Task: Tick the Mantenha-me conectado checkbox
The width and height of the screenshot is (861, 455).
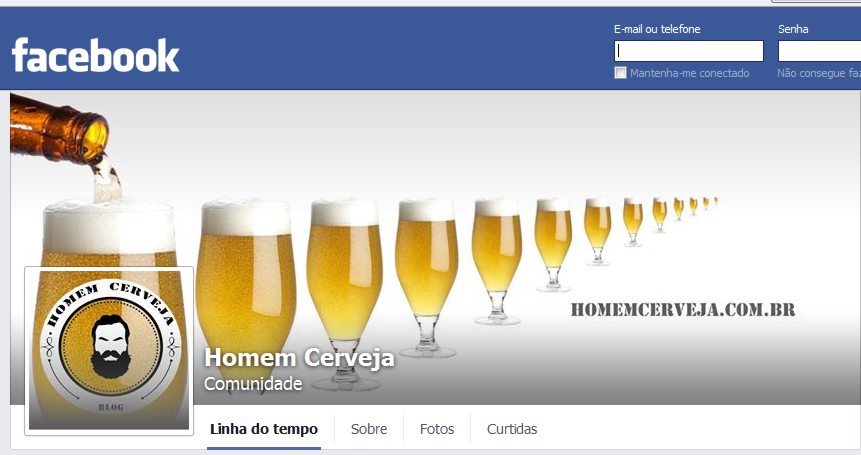Action: point(620,72)
